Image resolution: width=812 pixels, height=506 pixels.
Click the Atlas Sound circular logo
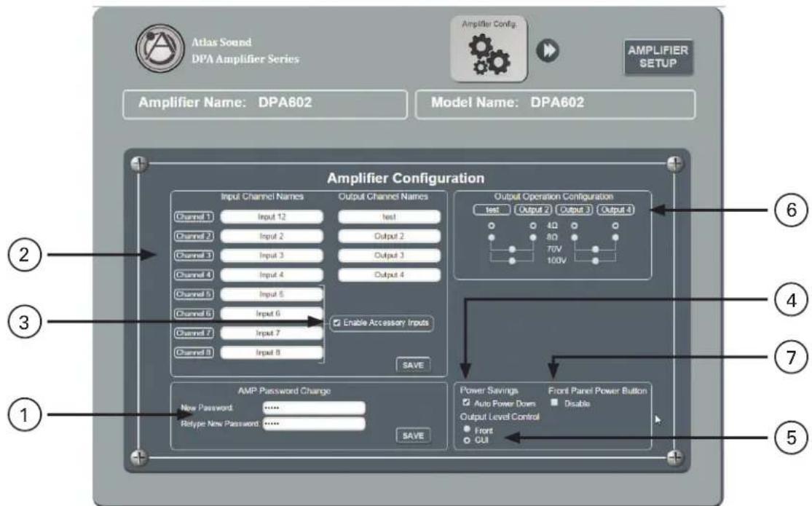(160, 48)
